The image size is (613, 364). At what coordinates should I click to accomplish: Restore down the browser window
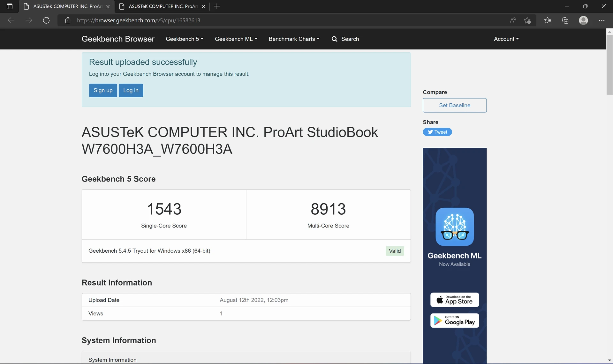point(585,6)
